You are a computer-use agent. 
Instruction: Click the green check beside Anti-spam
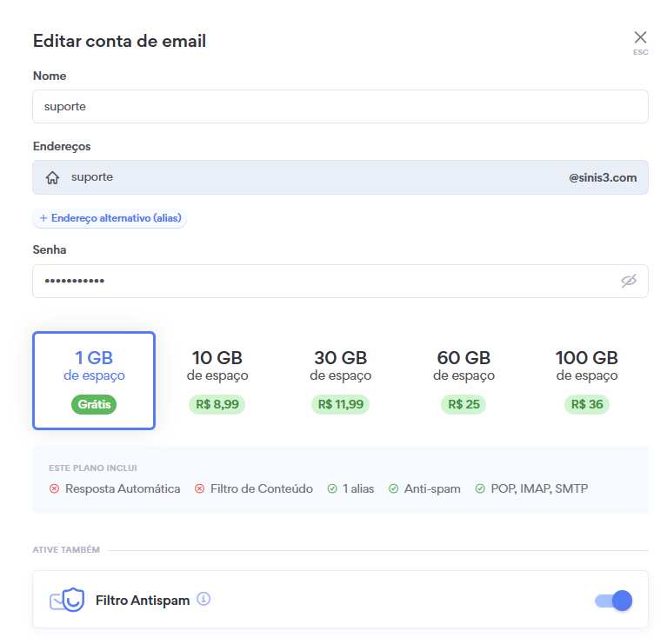(x=393, y=488)
